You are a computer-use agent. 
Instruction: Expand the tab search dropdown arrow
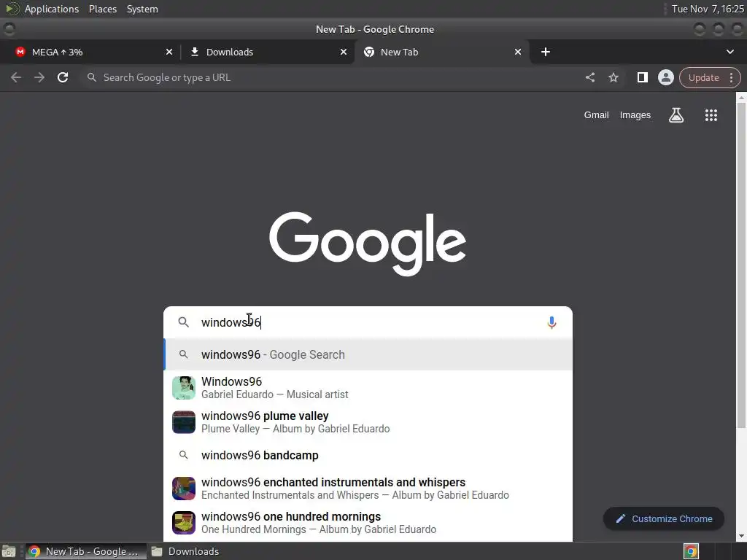pyautogui.click(x=729, y=52)
